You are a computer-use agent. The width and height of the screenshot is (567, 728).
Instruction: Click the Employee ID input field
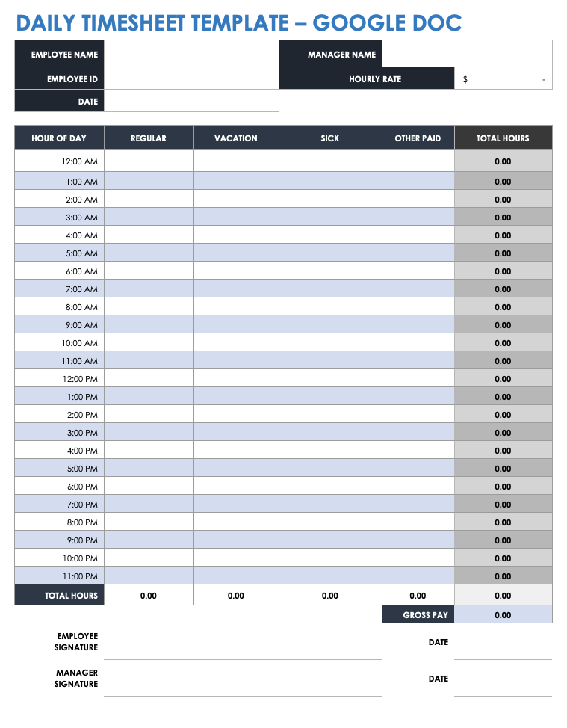191,78
